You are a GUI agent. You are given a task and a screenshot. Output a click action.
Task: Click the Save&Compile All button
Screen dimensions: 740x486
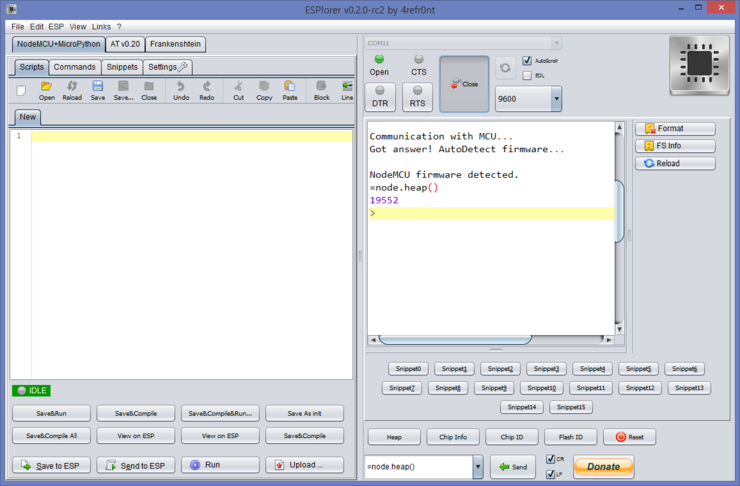click(x=51, y=436)
